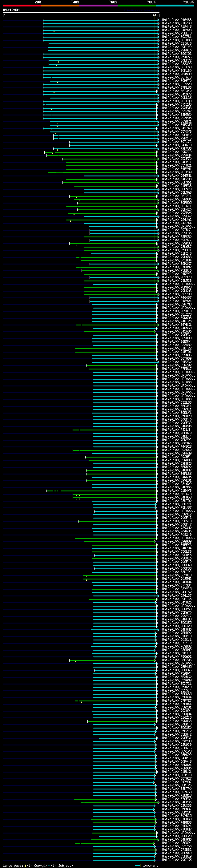The image size is (197, 868).
Task: Open hit UniRef100_P19446
Action: pyautogui.click(x=177, y=26)
